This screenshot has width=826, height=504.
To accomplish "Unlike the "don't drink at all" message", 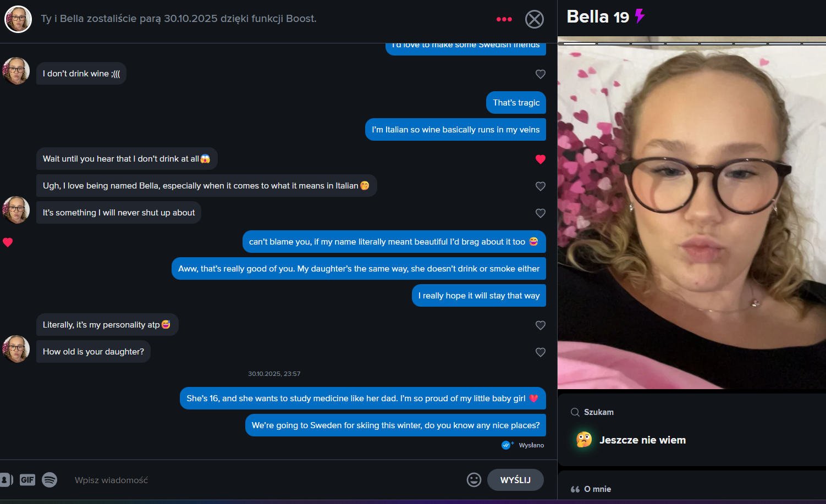I will click(x=541, y=159).
